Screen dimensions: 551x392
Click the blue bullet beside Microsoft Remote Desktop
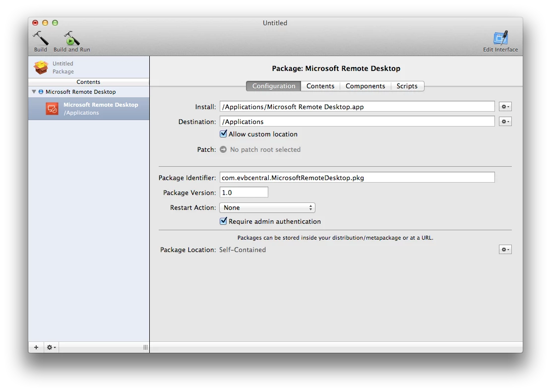coord(41,92)
